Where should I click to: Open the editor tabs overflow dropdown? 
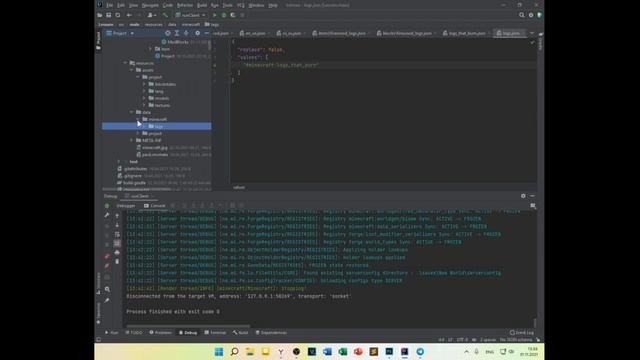point(532,33)
